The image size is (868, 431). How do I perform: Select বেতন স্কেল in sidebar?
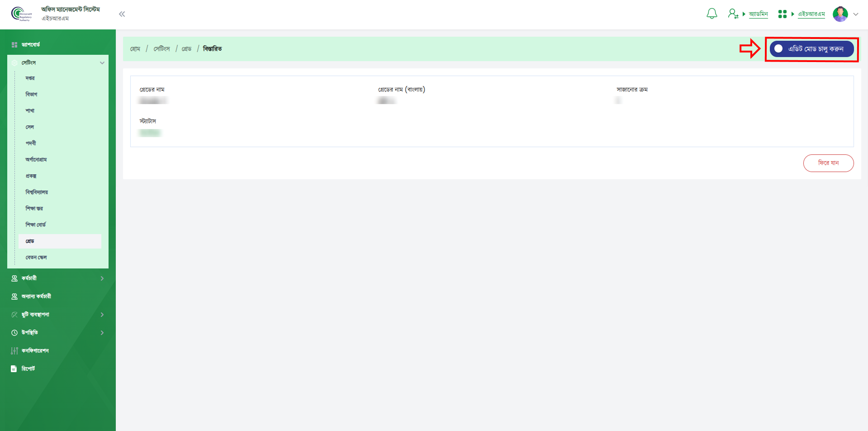pyautogui.click(x=36, y=258)
